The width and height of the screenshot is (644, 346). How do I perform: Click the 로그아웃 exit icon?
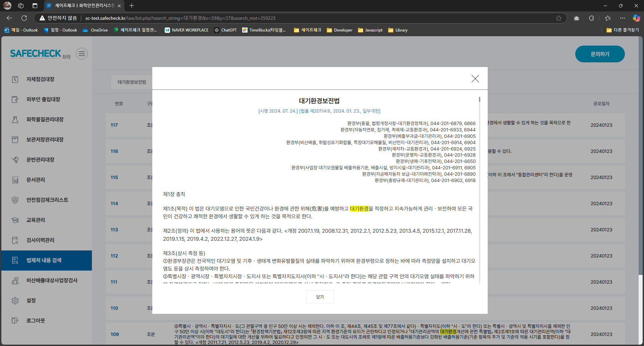15,321
